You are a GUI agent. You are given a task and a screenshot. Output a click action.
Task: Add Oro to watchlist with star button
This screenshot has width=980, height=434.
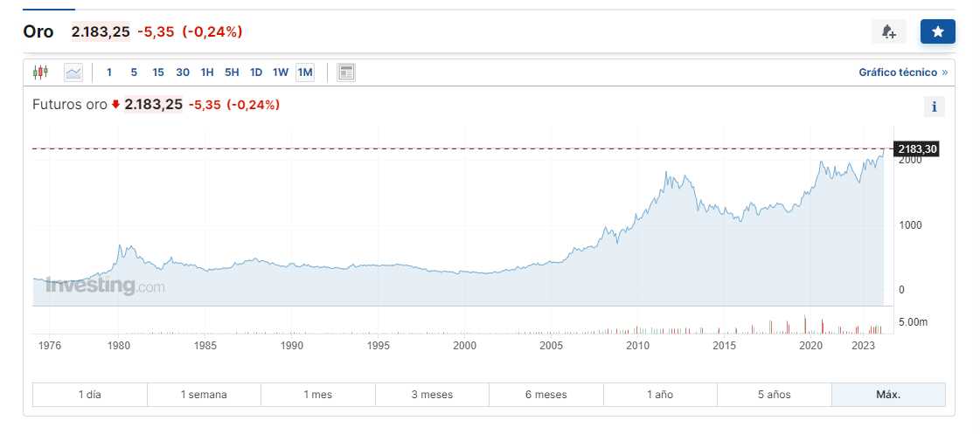(937, 32)
